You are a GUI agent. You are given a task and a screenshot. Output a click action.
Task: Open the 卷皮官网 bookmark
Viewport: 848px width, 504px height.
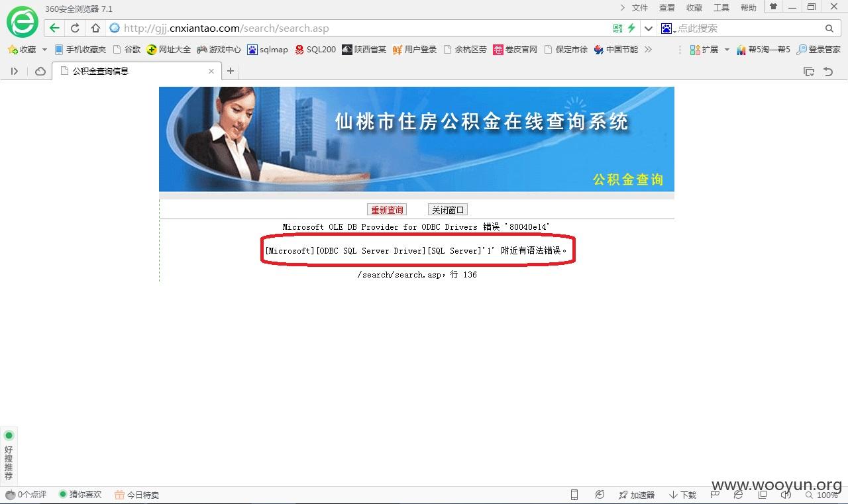515,50
